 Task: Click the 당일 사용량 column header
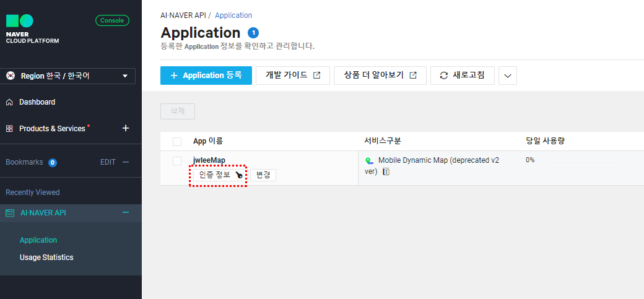(x=546, y=141)
